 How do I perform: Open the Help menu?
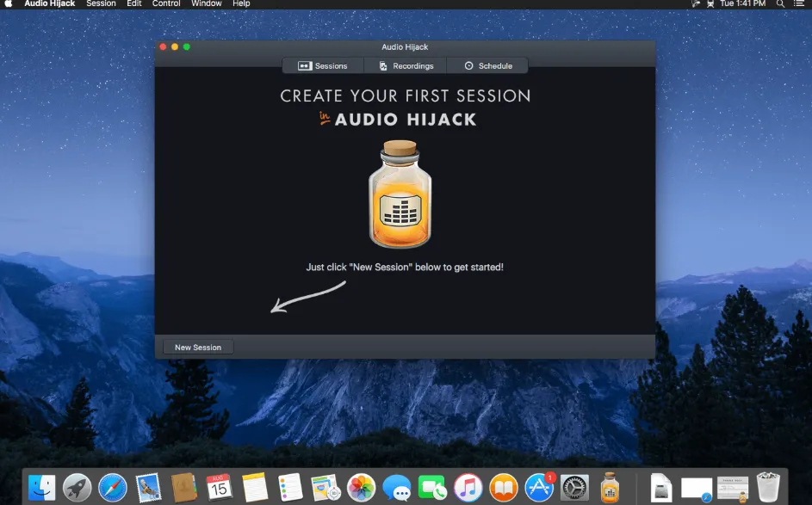click(x=241, y=3)
